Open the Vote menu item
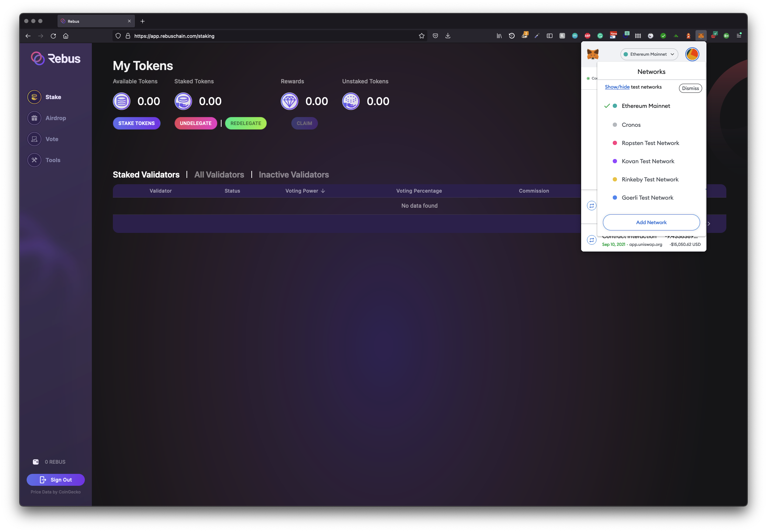767x532 pixels. [x=52, y=139]
